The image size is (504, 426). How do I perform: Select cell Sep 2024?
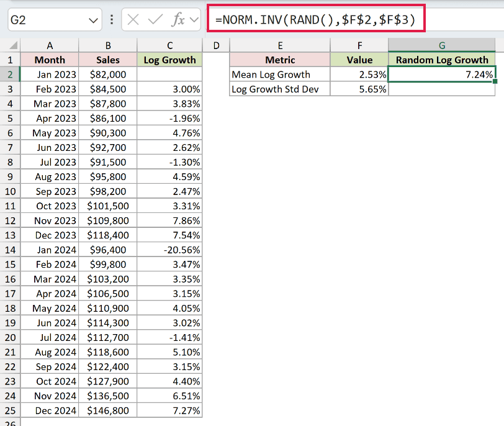[x=50, y=367]
